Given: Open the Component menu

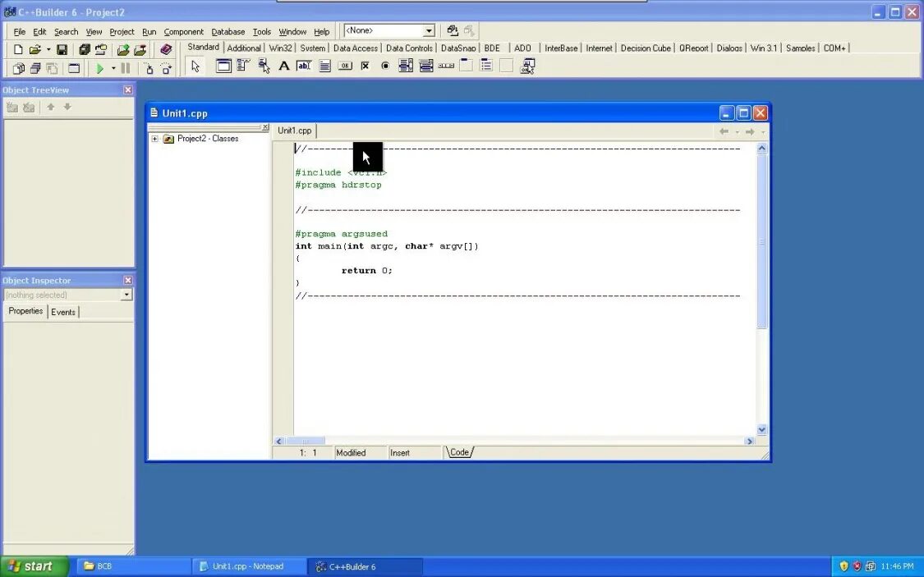Looking at the screenshot, I should point(183,32).
